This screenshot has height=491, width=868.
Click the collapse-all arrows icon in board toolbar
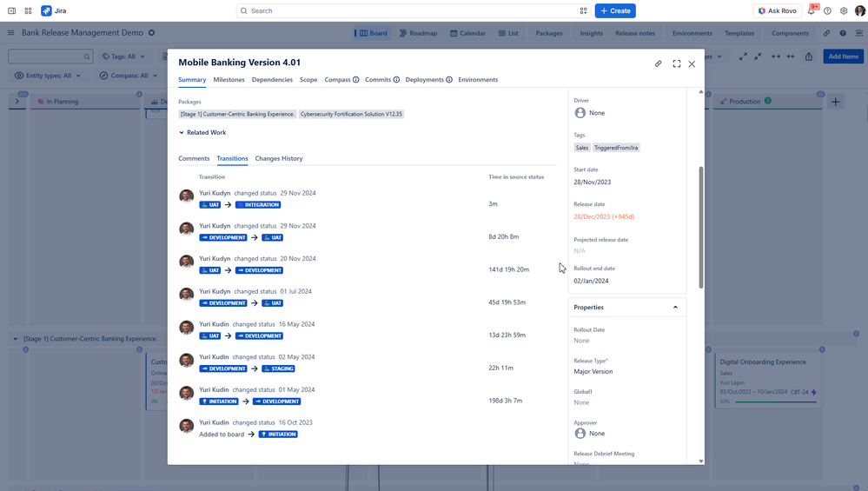click(x=758, y=56)
